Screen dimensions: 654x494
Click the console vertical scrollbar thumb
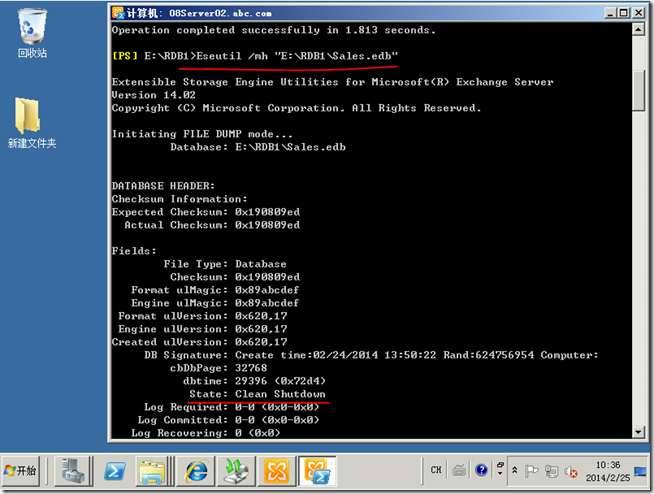pyautogui.click(x=638, y=90)
